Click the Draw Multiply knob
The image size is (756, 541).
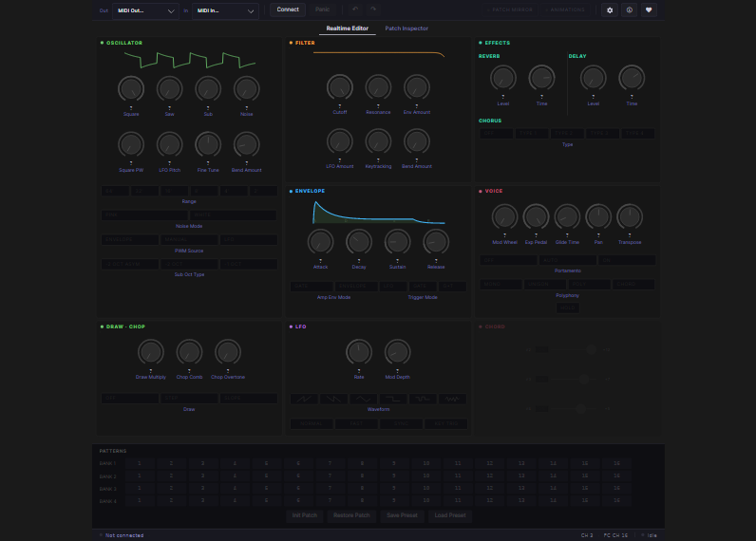(151, 353)
